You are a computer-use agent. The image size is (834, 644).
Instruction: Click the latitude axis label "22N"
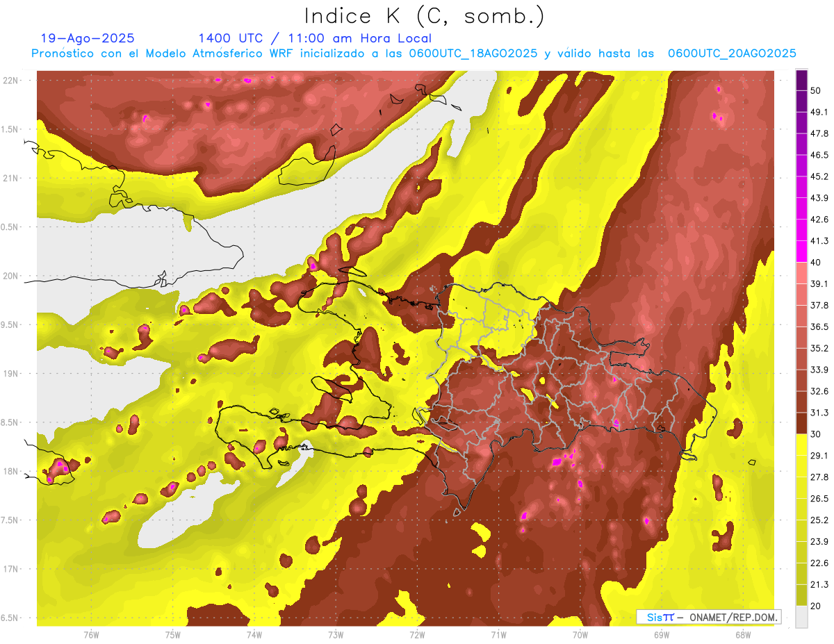pos(10,81)
